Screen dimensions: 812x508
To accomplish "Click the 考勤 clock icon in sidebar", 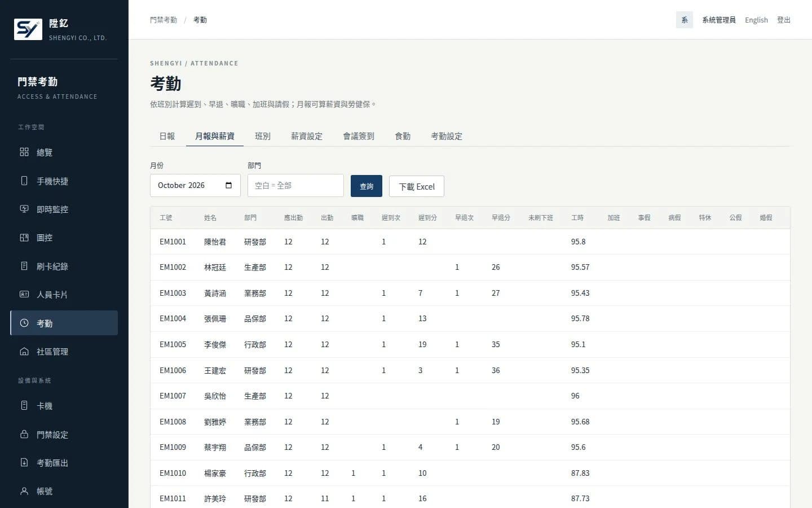I will (x=24, y=323).
